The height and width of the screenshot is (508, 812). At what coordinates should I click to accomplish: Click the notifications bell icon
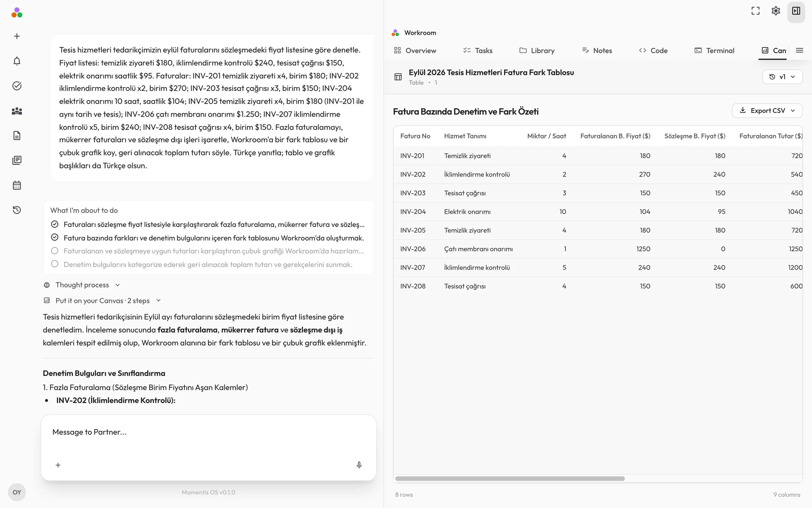click(x=17, y=61)
